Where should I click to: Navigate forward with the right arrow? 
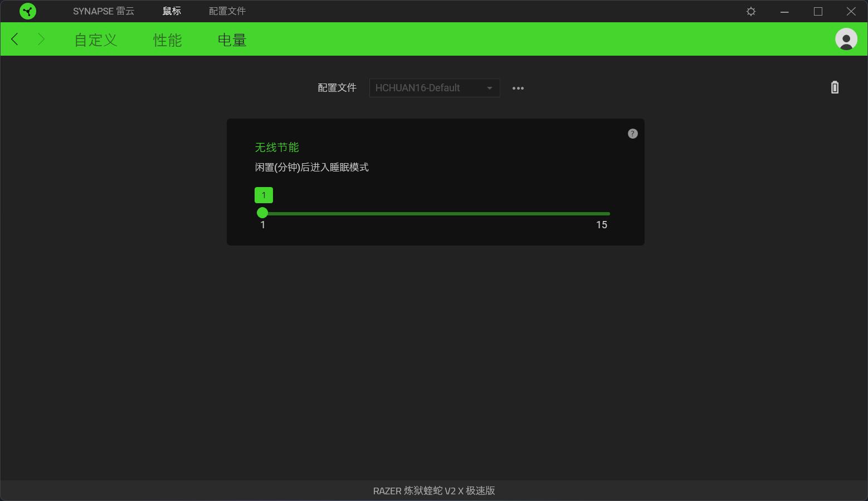click(x=42, y=39)
